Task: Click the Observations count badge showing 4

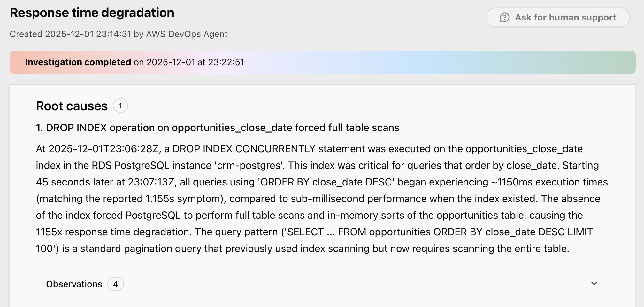Action: [115, 284]
